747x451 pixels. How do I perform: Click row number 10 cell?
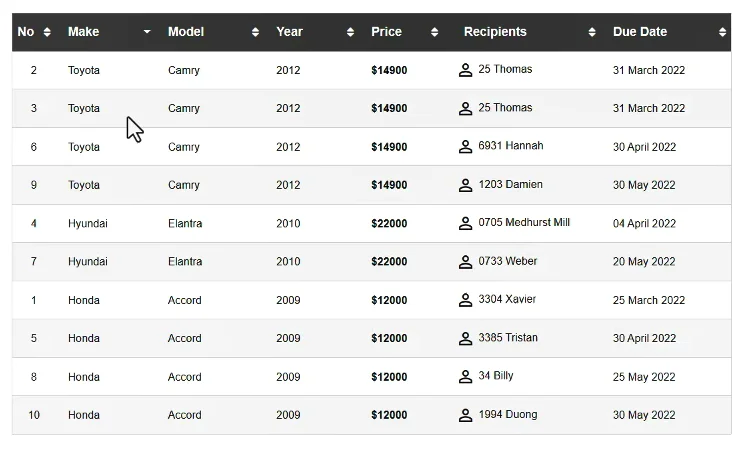click(x=34, y=415)
